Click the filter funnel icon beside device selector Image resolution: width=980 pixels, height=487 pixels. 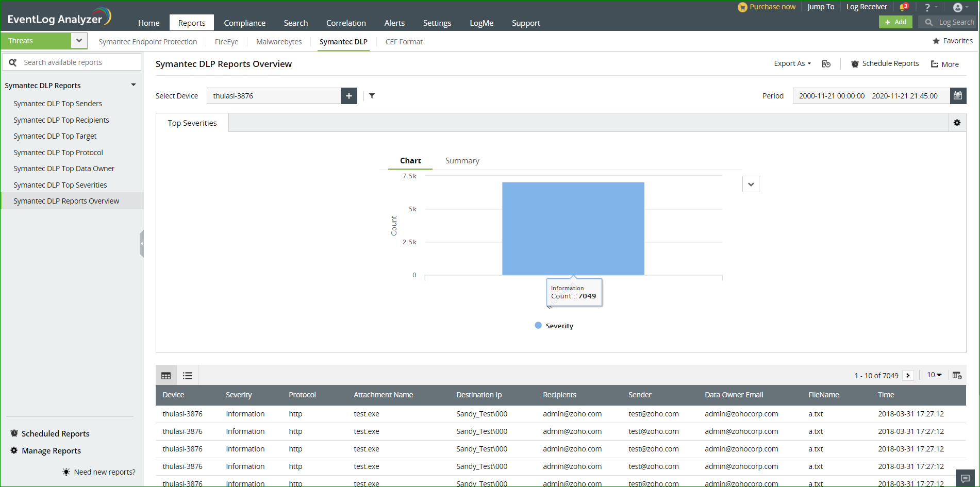click(372, 96)
